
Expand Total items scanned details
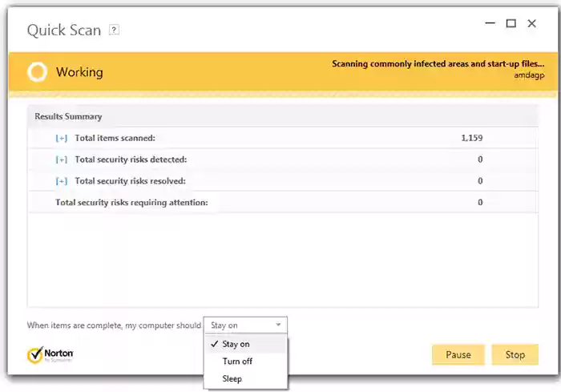pyautogui.click(x=62, y=138)
